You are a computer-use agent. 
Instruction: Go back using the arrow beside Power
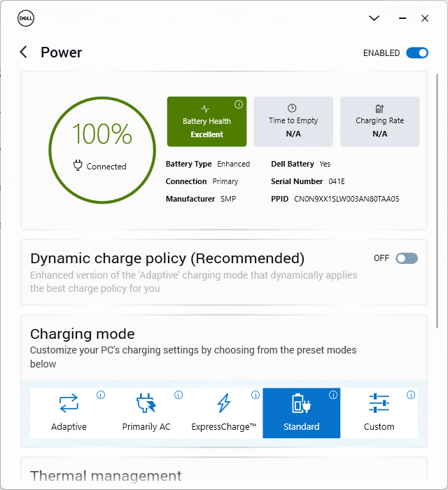coord(24,52)
